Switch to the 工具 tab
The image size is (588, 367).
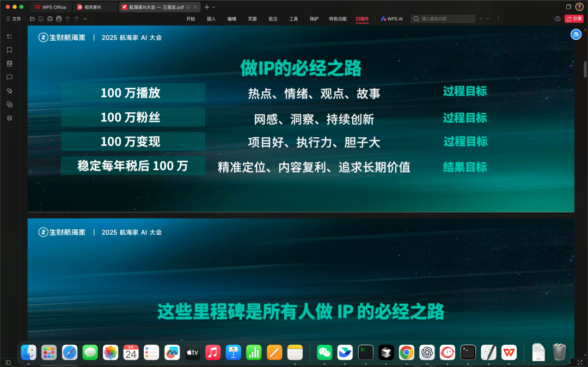tap(293, 19)
